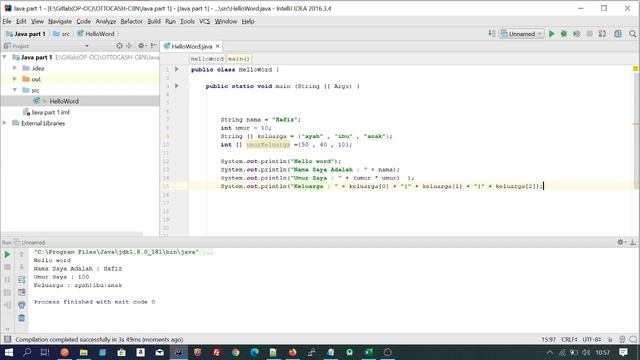Collapse all in Project panel
Screen dimensions: 640x360
point(129,46)
